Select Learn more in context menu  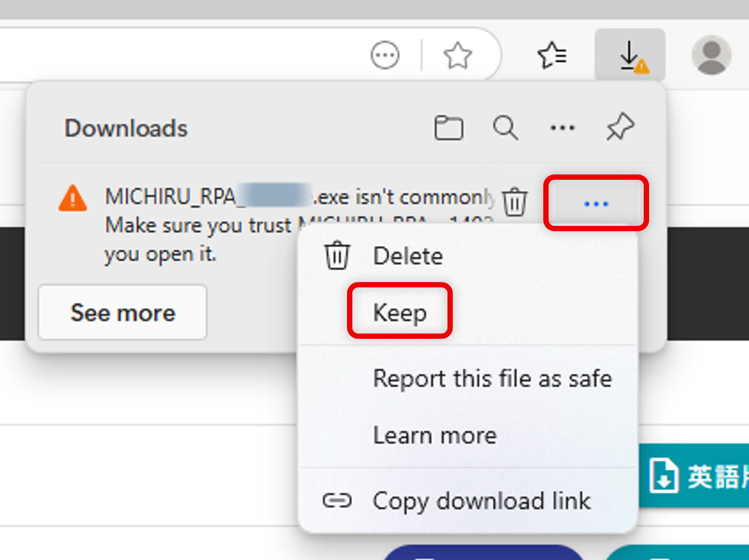(x=435, y=436)
